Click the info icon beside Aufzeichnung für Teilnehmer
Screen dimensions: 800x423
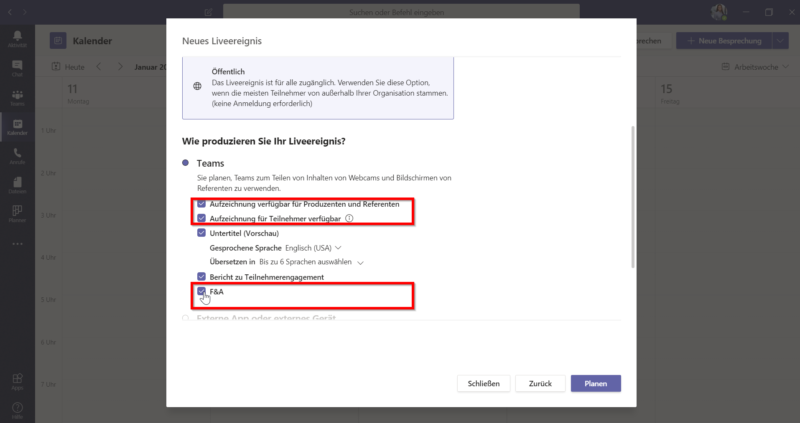click(x=349, y=218)
